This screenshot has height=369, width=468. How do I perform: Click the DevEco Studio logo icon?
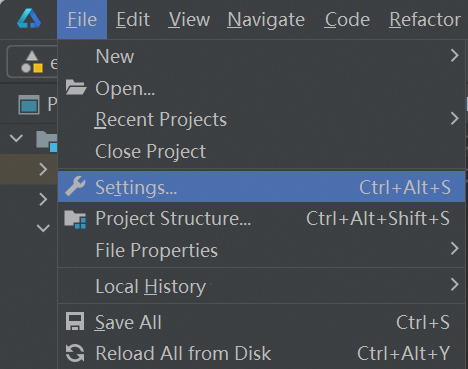pos(29,19)
